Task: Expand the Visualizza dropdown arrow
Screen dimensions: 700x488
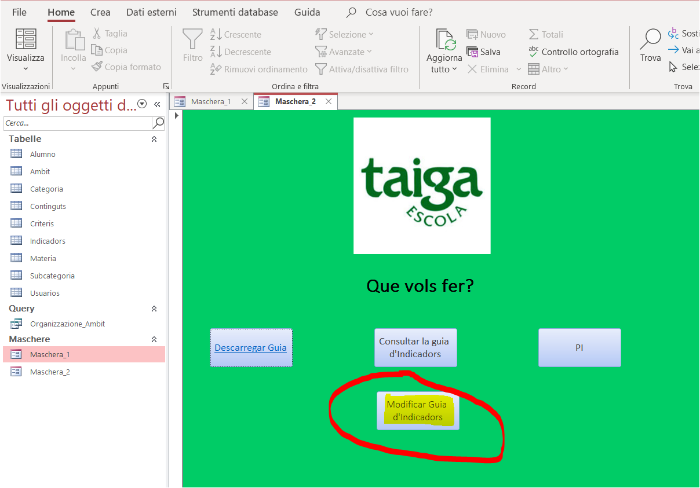Action: 25,69
